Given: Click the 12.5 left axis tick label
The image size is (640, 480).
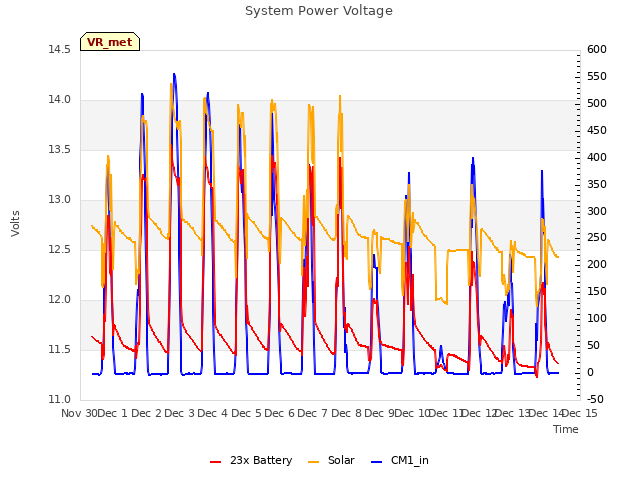Looking at the screenshot, I should [59, 249].
